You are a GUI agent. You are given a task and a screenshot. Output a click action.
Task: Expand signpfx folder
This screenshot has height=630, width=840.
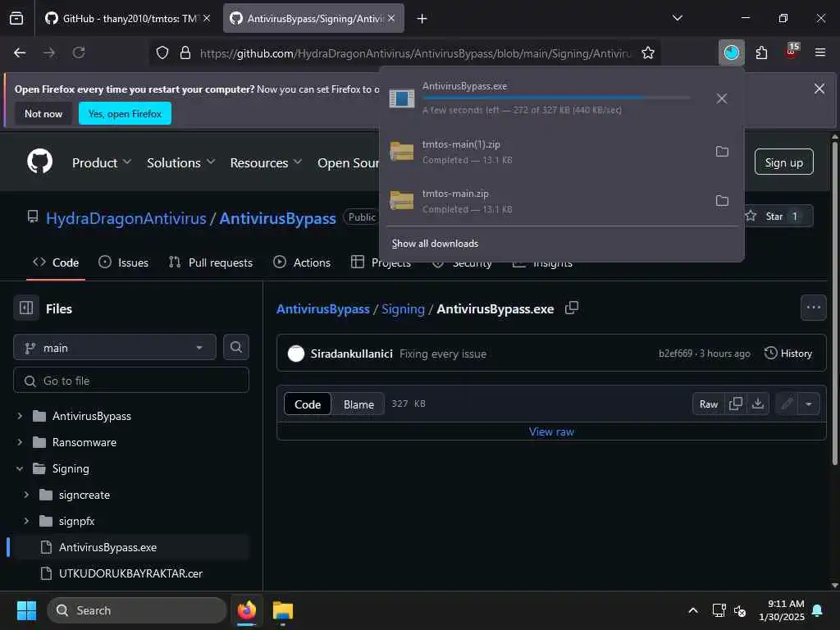click(26, 521)
